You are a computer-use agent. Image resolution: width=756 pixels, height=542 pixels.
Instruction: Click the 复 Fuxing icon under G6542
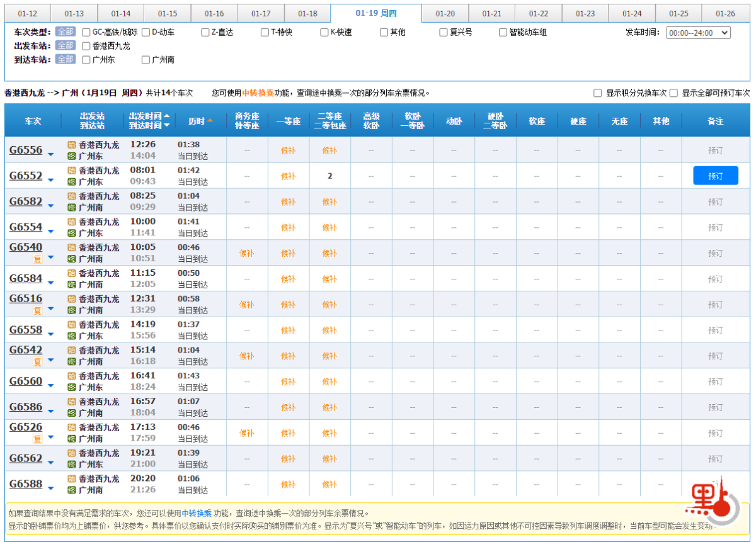point(37,362)
